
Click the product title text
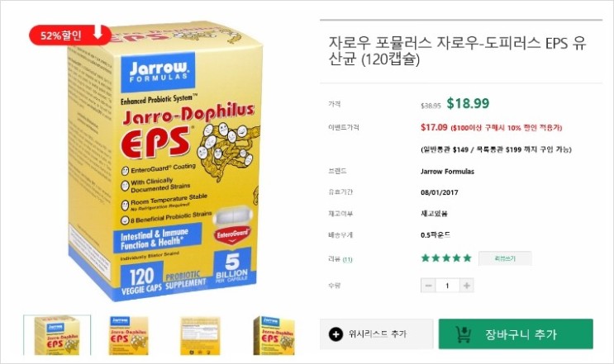pos(457,51)
